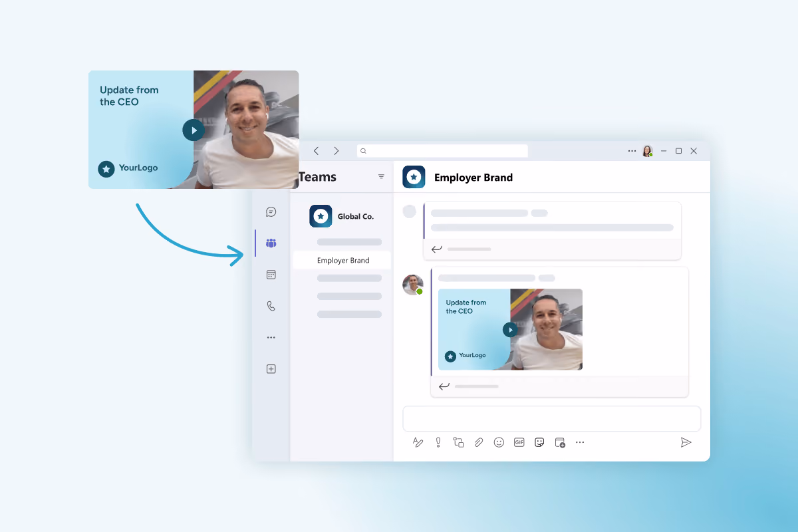Viewport: 798px width, 532px height.
Task: Open the Chat icon in the sidebar
Action: (x=271, y=212)
